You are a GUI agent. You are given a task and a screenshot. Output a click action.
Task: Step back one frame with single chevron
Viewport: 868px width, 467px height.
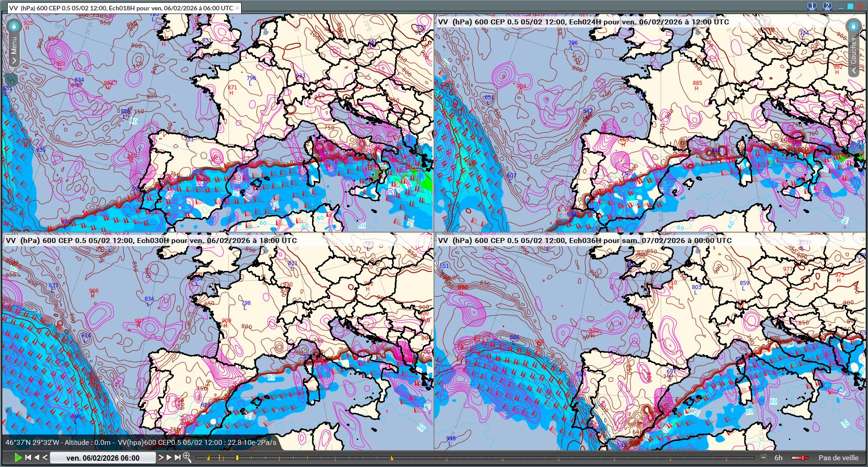point(45,458)
